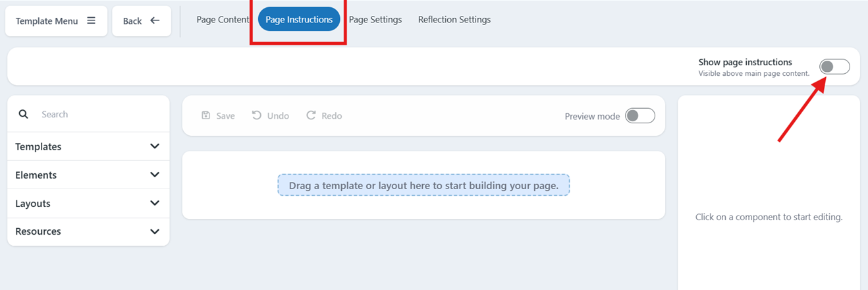Image resolution: width=868 pixels, height=290 pixels.
Task: Enable the Show page instructions toggle
Action: point(834,67)
